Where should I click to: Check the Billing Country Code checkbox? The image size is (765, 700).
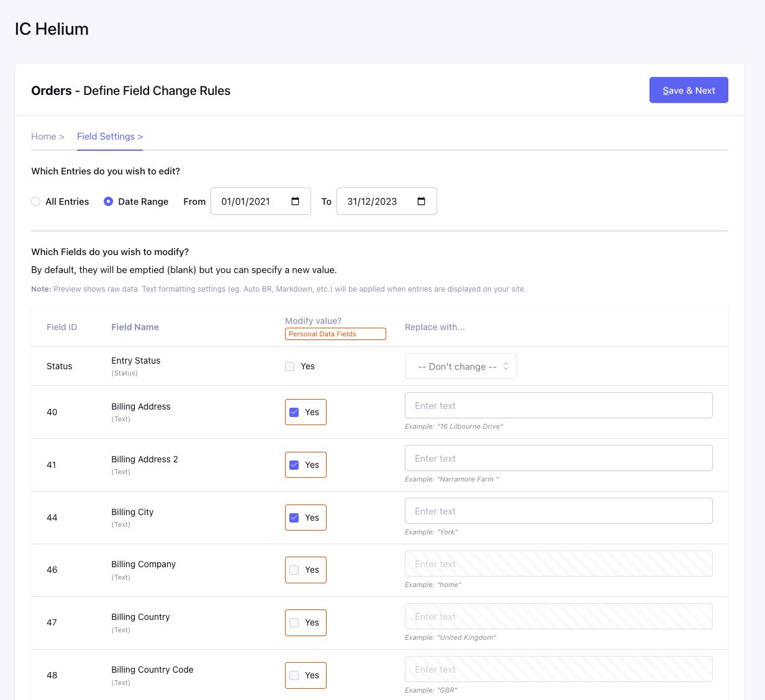(294, 675)
